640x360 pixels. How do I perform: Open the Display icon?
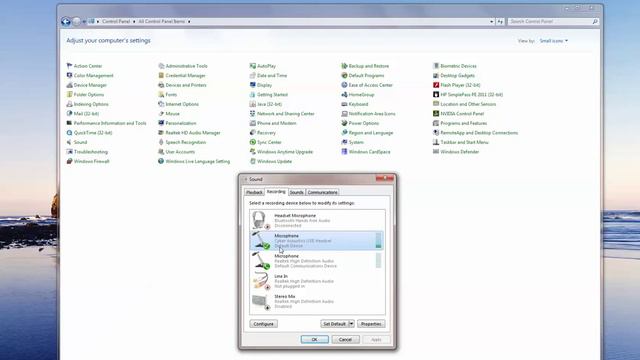[253, 85]
